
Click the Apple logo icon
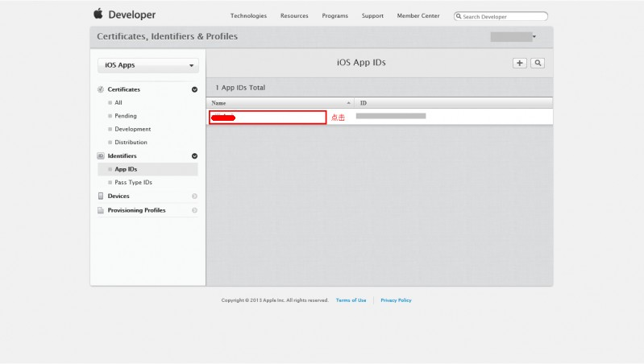pos(98,14)
